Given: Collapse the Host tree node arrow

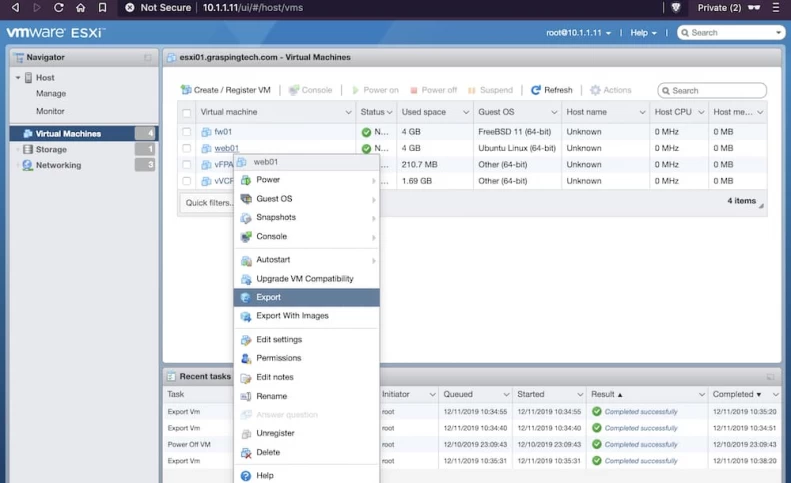Looking at the screenshot, I should [x=18, y=78].
